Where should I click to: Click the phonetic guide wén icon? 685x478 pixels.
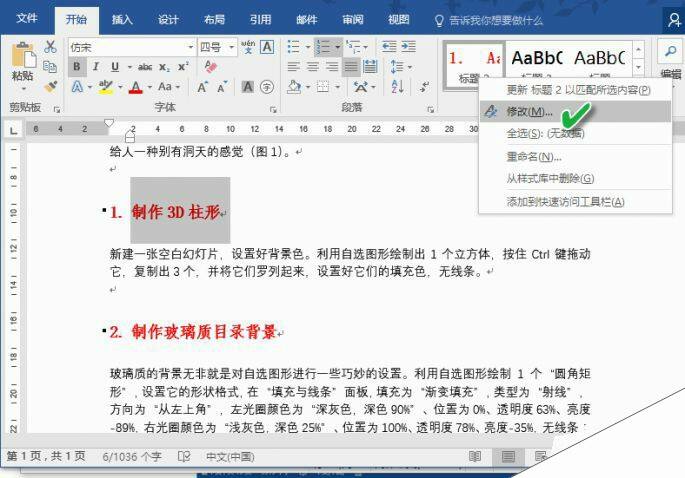(x=248, y=47)
